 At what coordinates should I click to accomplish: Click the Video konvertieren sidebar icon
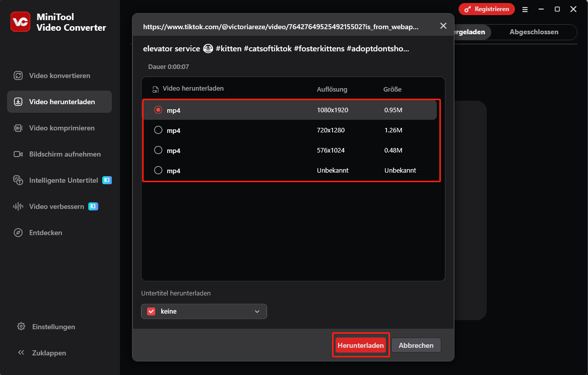[x=18, y=76]
